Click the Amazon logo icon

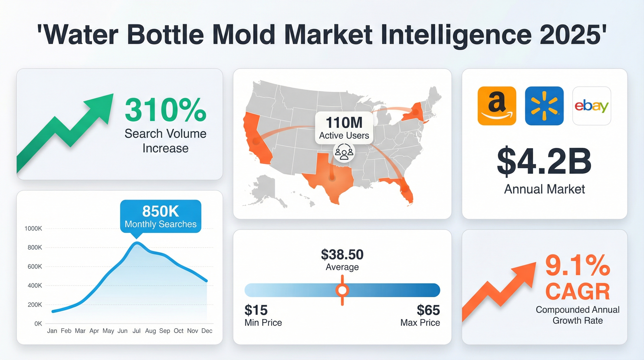pos(497,106)
